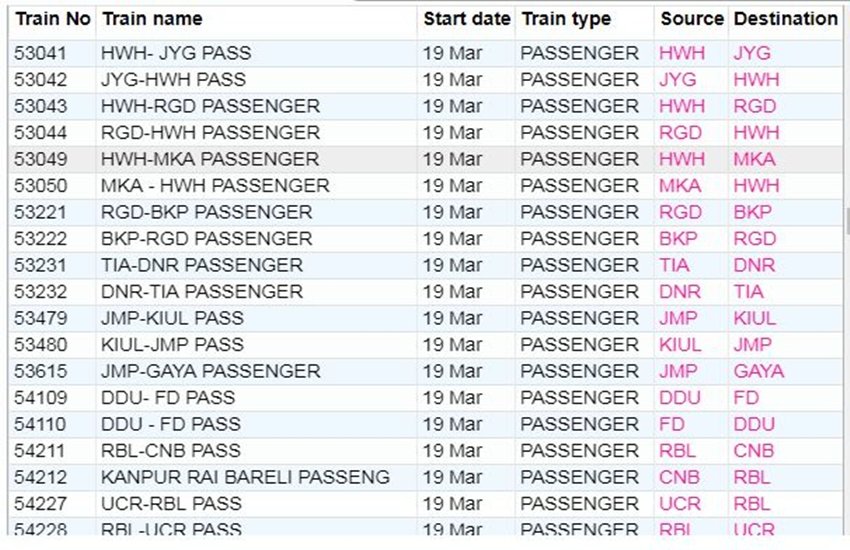Viewport: 850px width, 550px height.
Task: Open JYG source link for train 53042
Action: [678, 80]
